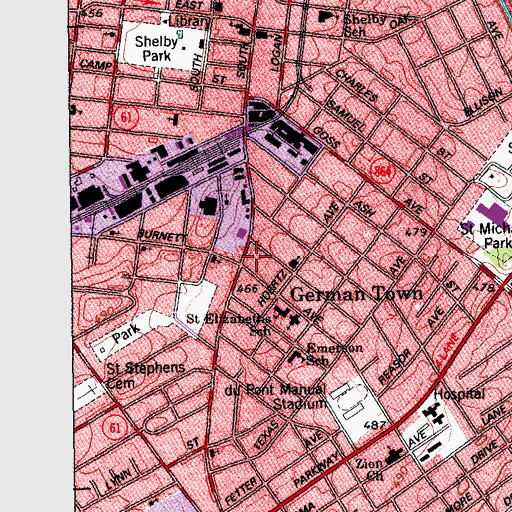Click the HOERTZ avenue label
This screenshot has width=512, height=512.
(x=273, y=288)
